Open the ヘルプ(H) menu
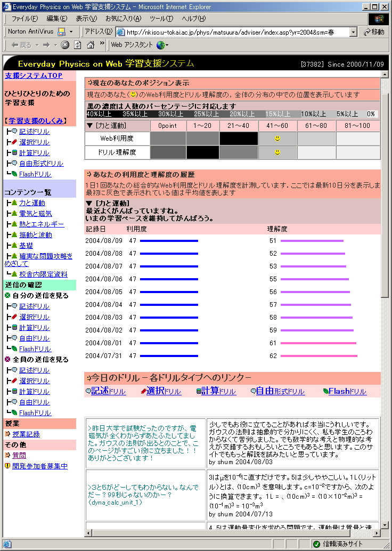Screen dimensions: 392x551 [x=193, y=19]
